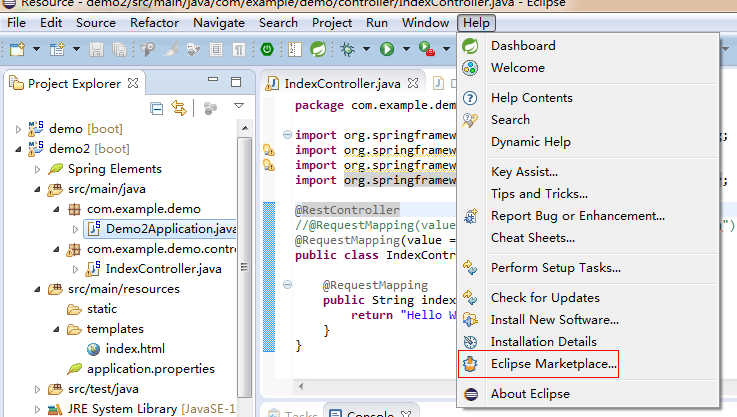Open the Refactor menu
737x417 pixels.
point(154,23)
